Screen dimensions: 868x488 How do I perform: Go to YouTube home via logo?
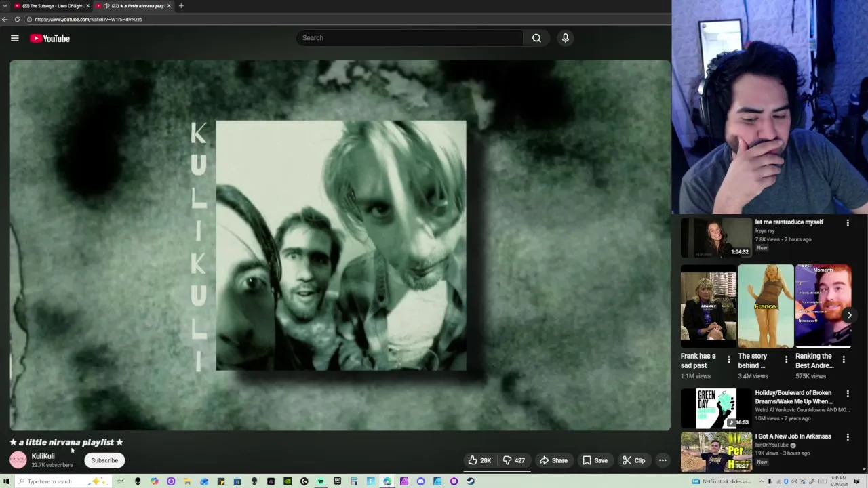point(50,38)
